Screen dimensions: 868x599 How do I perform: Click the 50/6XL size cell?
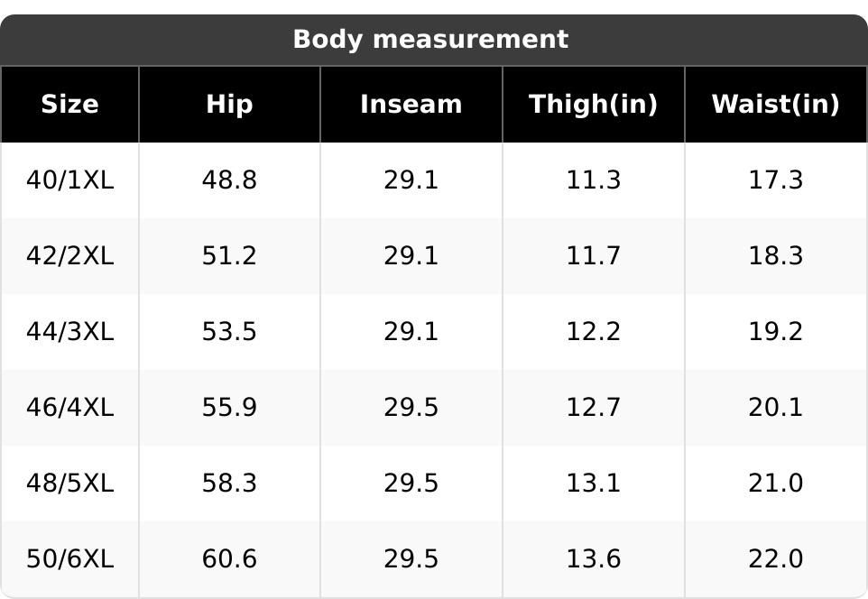69,558
